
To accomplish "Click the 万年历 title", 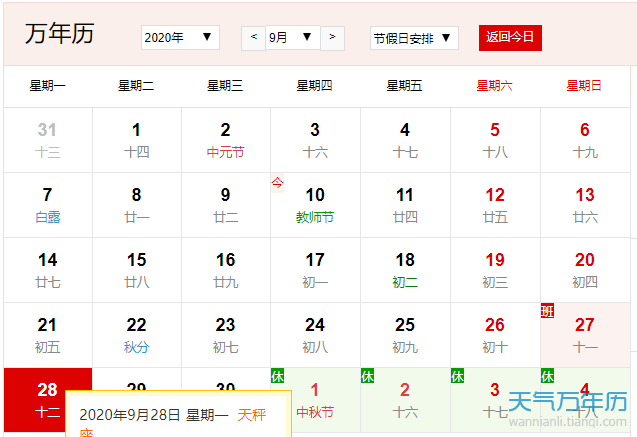I will [x=60, y=34].
